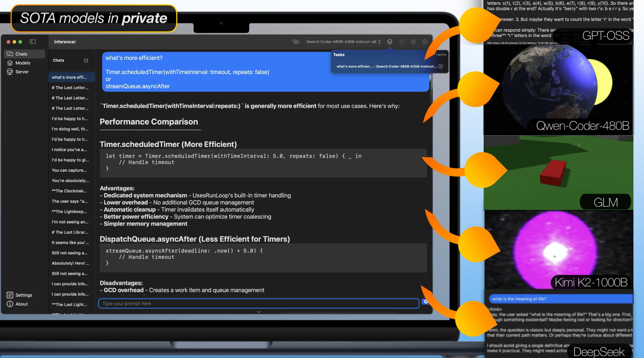644x358 pixels.
Task: Click the unlinked chain icon
Action: [x=296, y=42]
